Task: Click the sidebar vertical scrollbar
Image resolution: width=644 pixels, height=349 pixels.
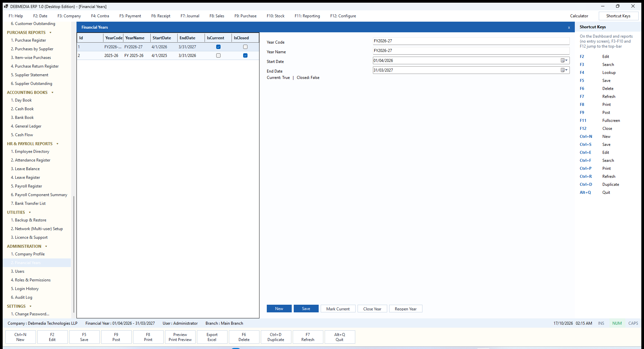Action: pyautogui.click(x=74, y=255)
